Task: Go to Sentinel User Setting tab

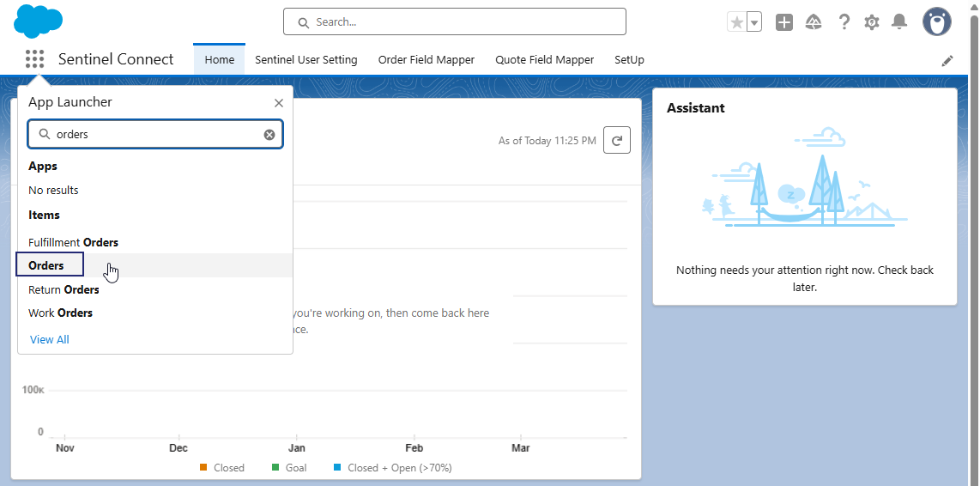Action: click(x=305, y=60)
